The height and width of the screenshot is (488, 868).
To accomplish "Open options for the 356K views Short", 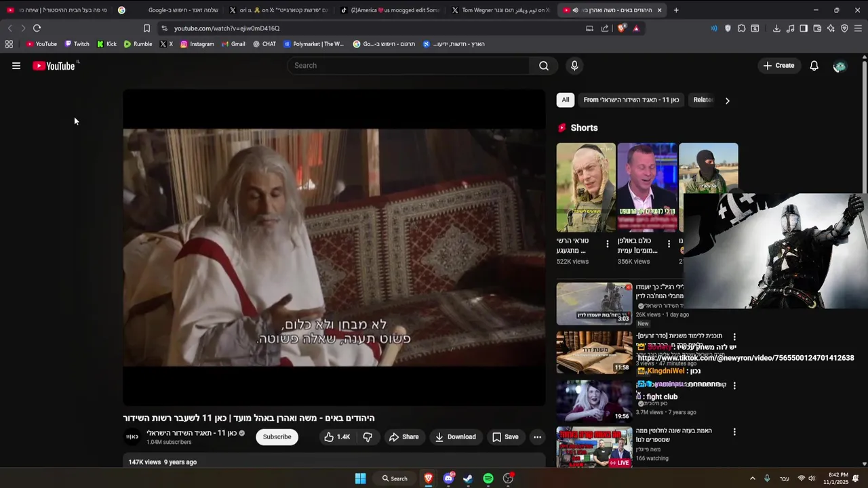I will coord(669,244).
